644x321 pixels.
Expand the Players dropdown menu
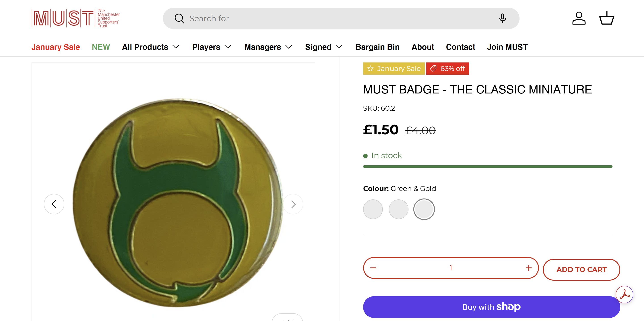(x=211, y=47)
